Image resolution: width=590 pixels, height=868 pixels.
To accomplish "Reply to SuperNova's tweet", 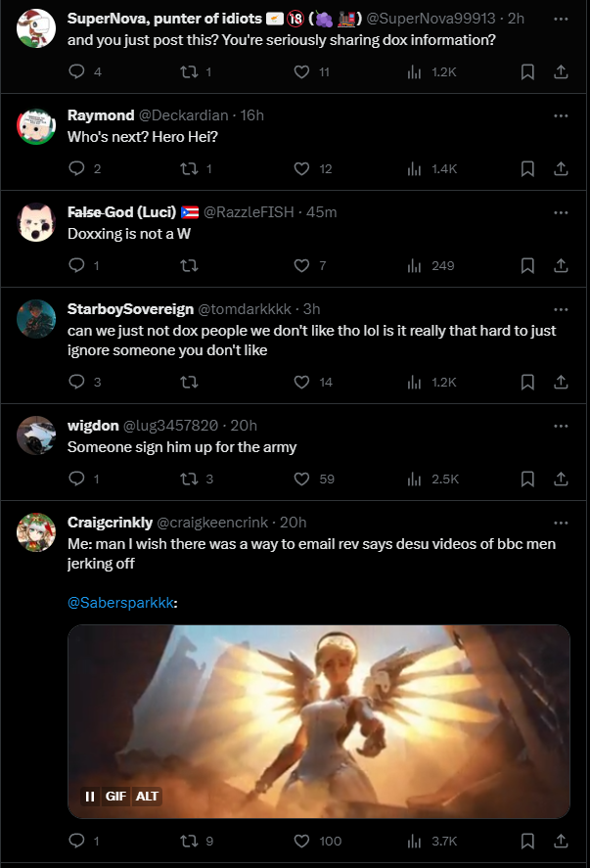I will (x=76, y=71).
